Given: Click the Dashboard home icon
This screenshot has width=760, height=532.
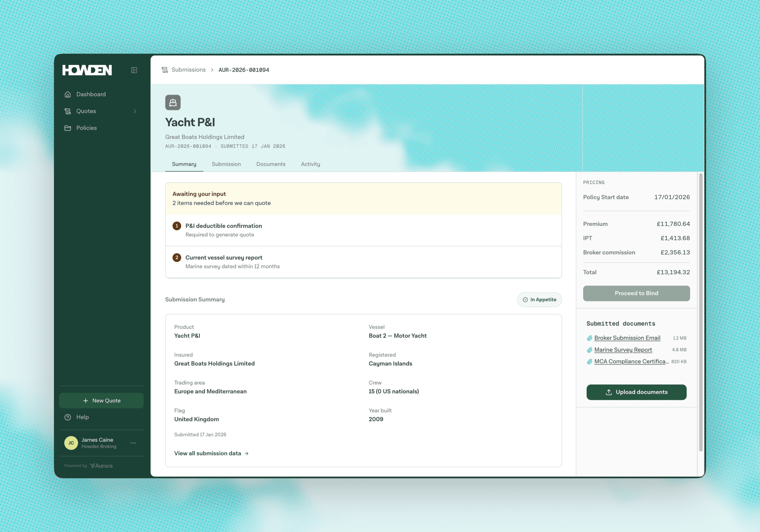Looking at the screenshot, I should tap(67, 94).
